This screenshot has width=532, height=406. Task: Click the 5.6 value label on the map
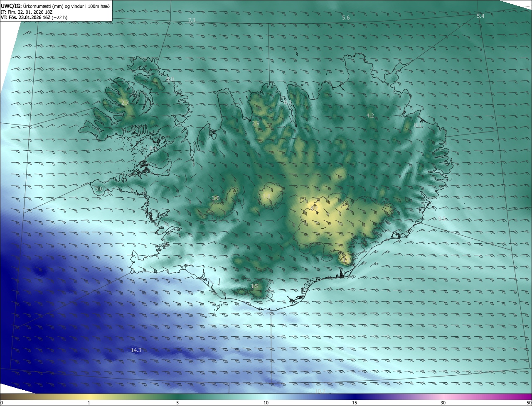tap(346, 17)
